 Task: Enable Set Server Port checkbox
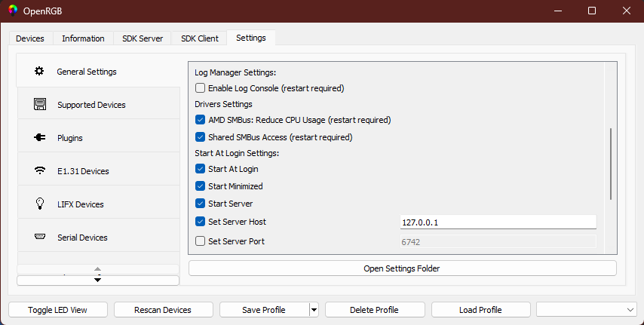point(200,241)
